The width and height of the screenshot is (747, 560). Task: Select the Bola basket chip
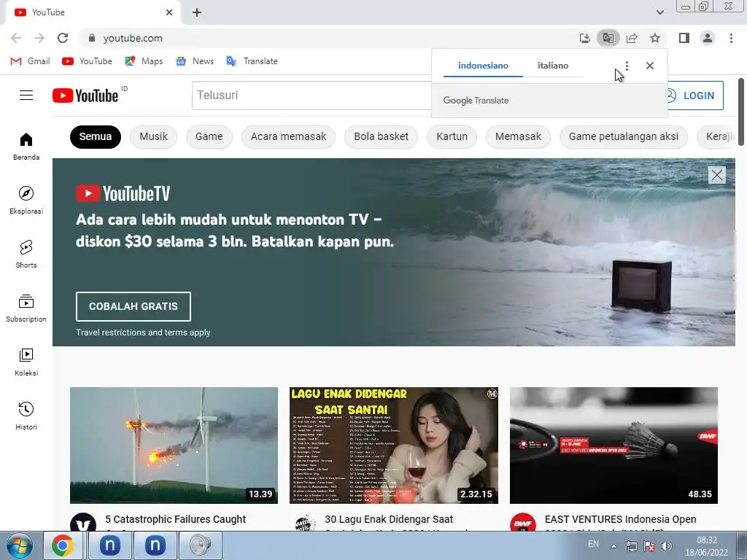[381, 136]
